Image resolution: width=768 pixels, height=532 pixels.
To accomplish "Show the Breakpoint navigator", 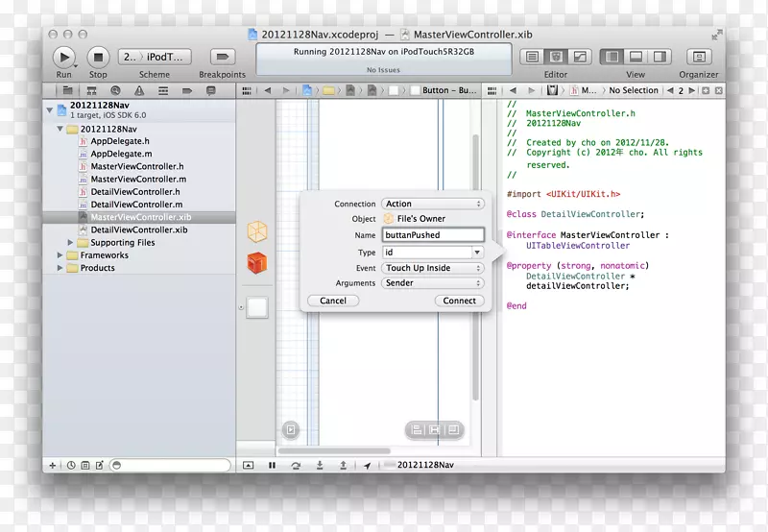I will coord(187,90).
